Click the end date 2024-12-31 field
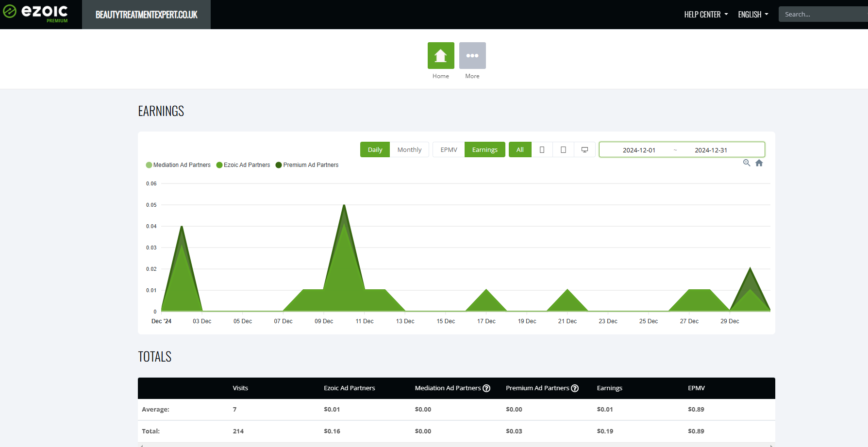The height and width of the screenshot is (447, 868). coord(711,150)
